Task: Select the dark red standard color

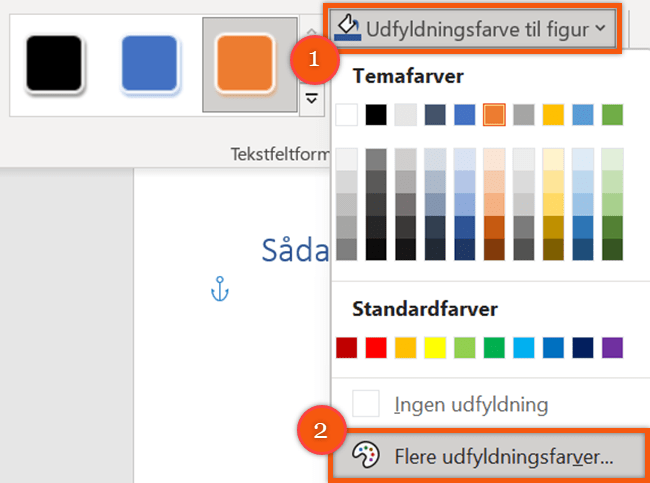Action: (x=346, y=348)
